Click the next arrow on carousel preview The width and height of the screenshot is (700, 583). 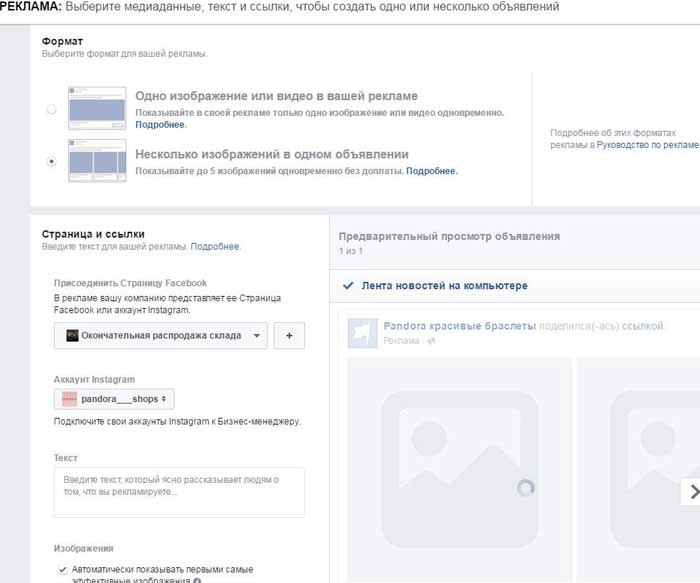click(692, 491)
